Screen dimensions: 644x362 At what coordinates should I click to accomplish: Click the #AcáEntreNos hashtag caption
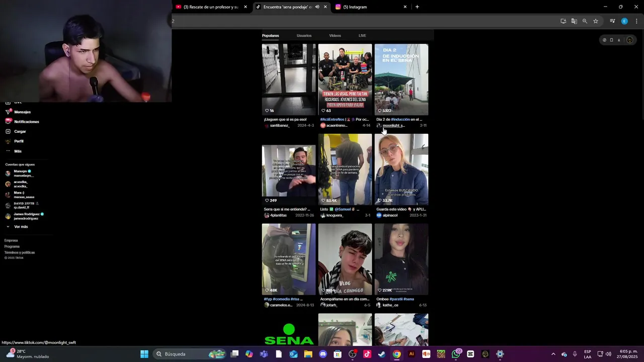332,120
